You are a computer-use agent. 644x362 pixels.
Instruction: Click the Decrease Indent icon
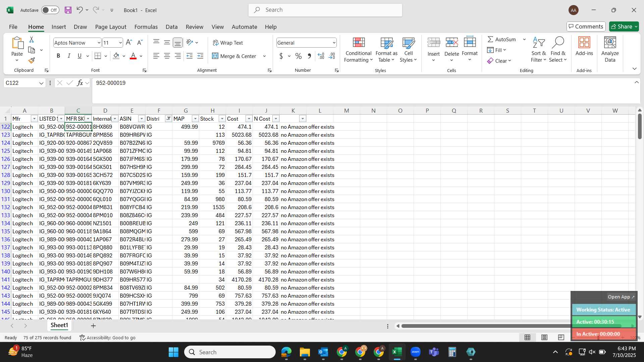190,56
